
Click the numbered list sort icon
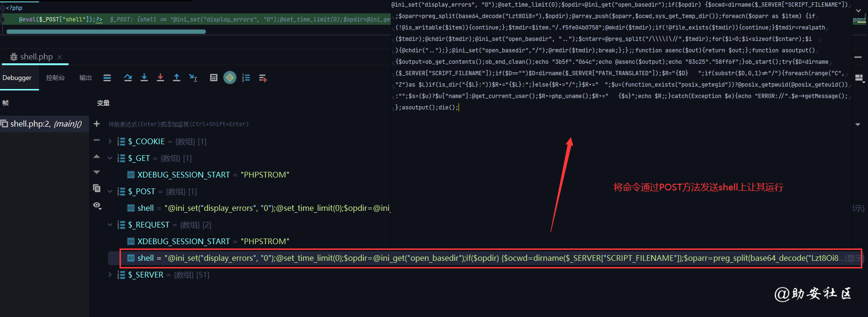click(x=246, y=78)
